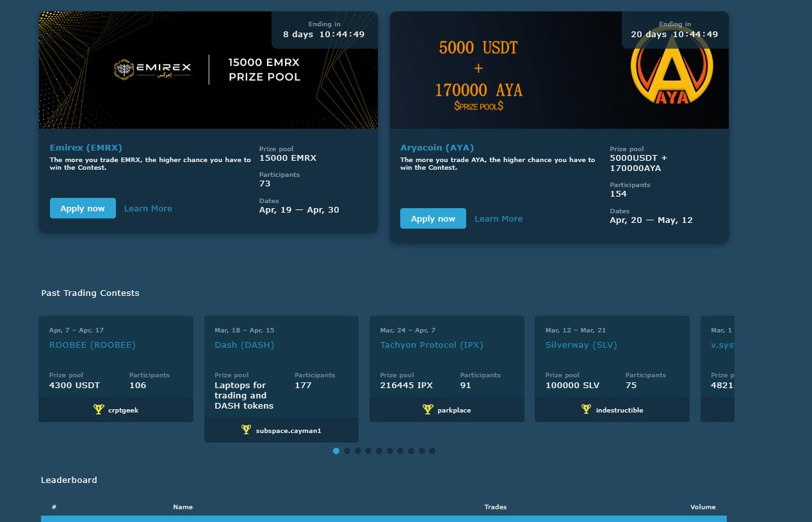
Task: Click trophy icon next to indestructible
Action: coord(586,409)
